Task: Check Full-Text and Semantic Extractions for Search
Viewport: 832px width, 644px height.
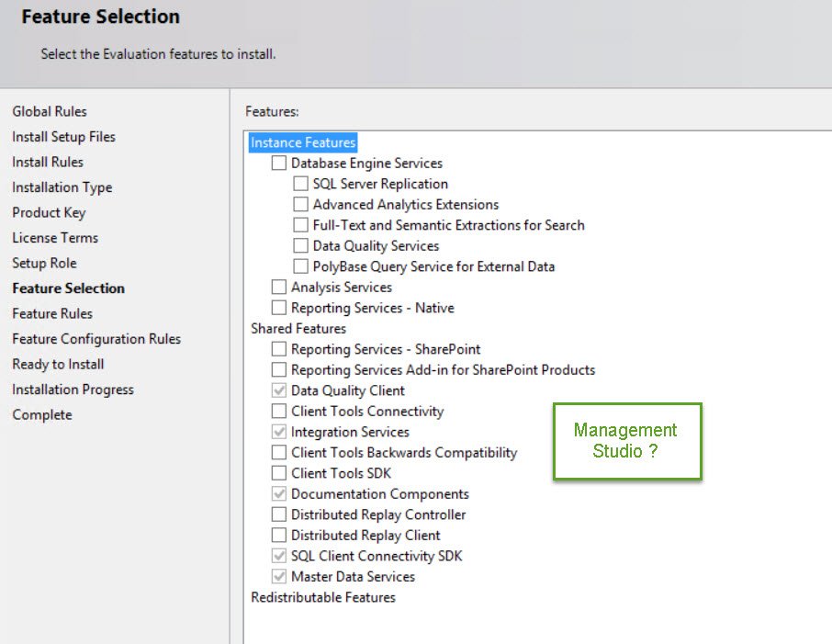Action: pyautogui.click(x=301, y=224)
